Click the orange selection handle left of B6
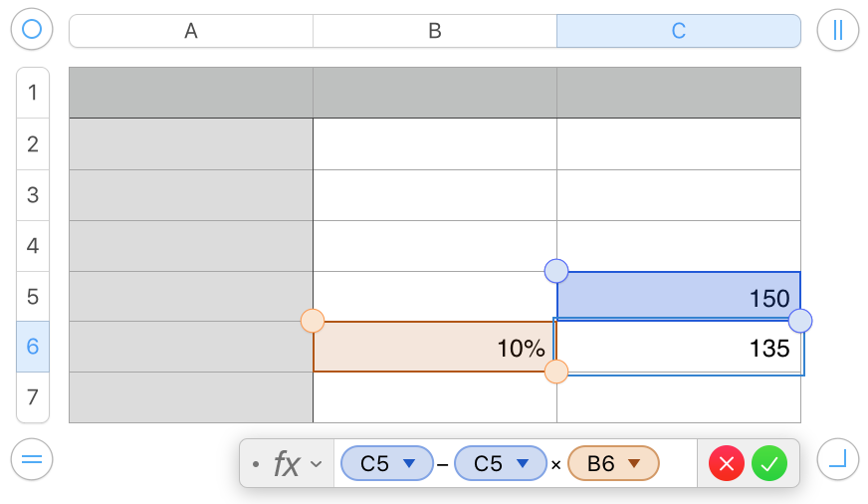This screenshot has height=504, width=868. (313, 321)
